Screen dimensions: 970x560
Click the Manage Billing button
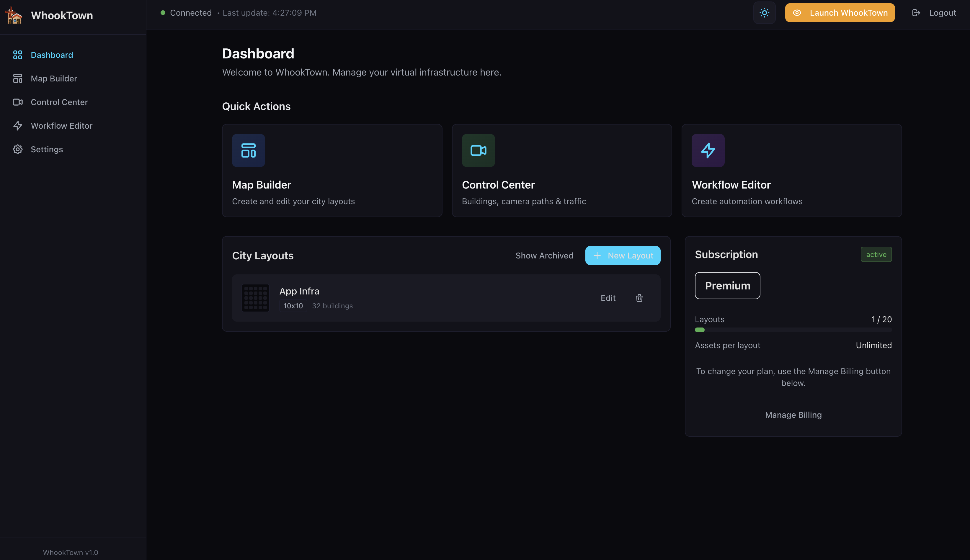point(793,415)
